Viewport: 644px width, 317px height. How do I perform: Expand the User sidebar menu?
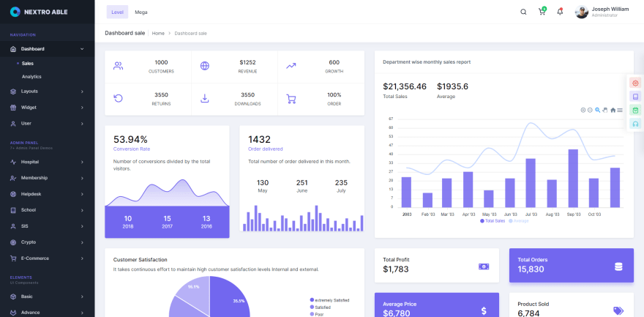coord(48,123)
